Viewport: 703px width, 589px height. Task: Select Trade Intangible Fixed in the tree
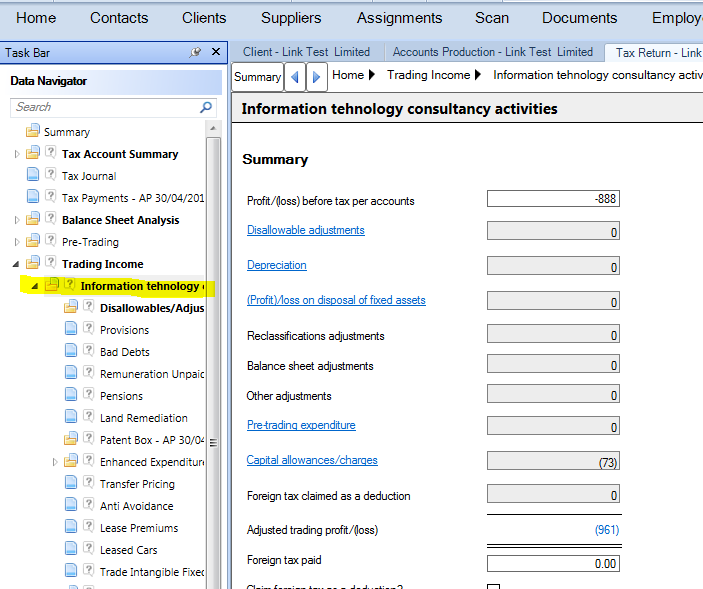click(x=152, y=572)
